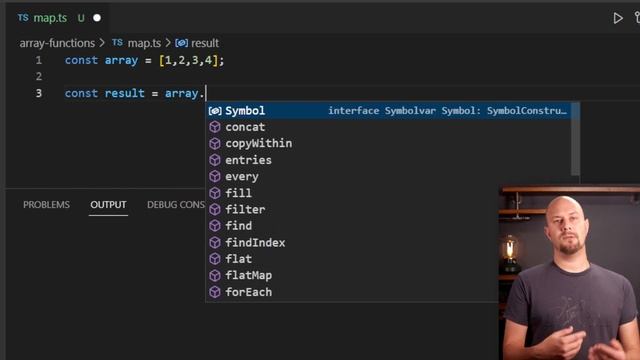Pick the flatMap method suggestion
This screenshot has width=640, height=360.
point(352,275)
